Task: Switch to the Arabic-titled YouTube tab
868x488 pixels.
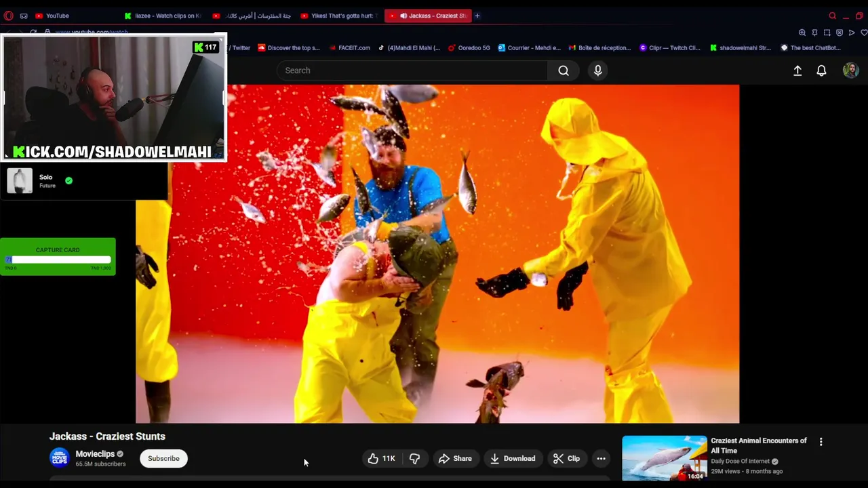Action: 252,16
